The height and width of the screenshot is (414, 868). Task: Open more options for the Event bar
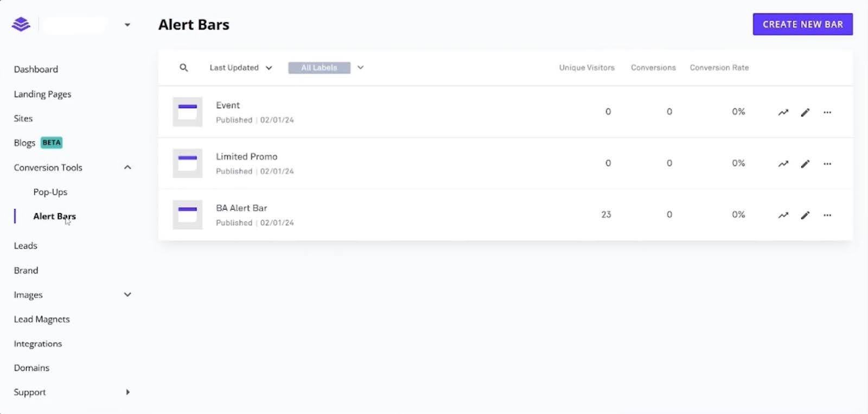(827, 112)
